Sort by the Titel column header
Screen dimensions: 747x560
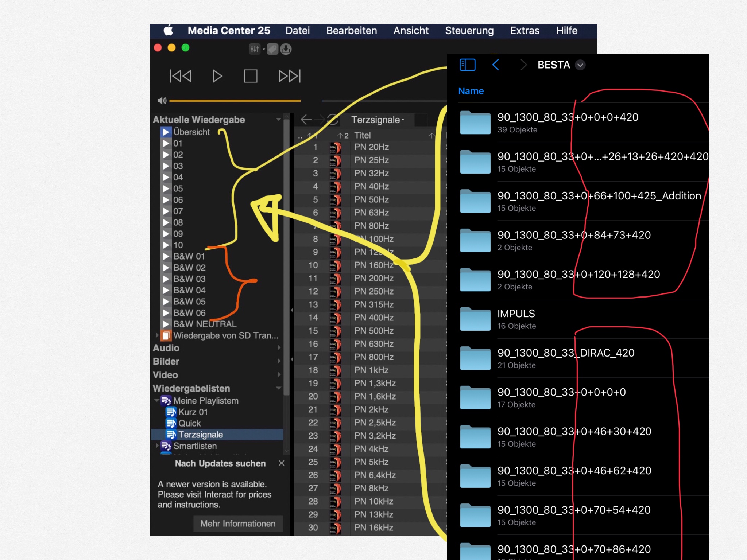tap(362, 135)
